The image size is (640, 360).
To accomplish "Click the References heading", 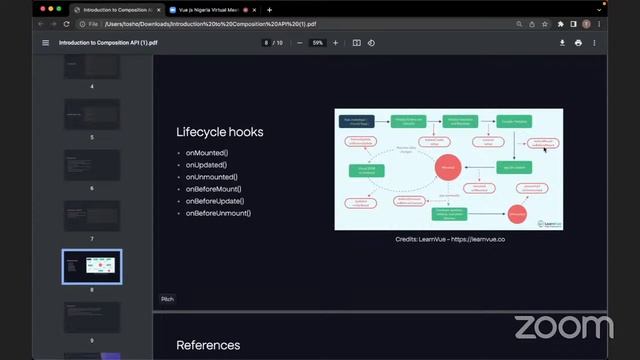I will coord(208,345).
